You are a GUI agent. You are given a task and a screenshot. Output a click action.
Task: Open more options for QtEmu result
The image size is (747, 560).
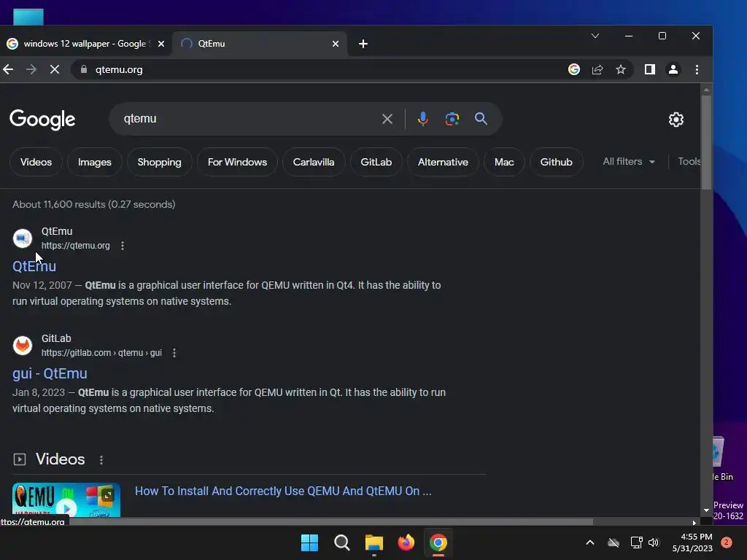(x=123, y=246)
